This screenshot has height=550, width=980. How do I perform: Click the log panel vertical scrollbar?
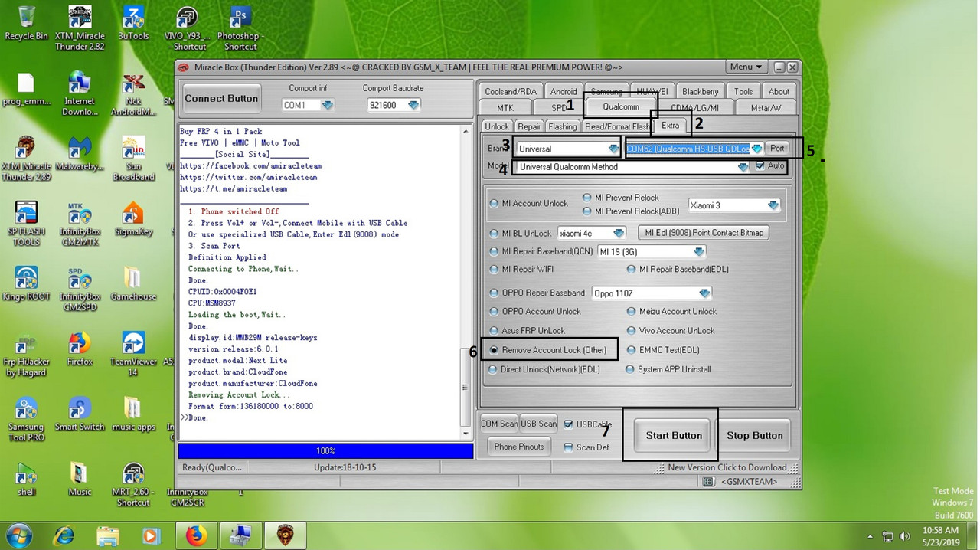[x=465, y=282]
